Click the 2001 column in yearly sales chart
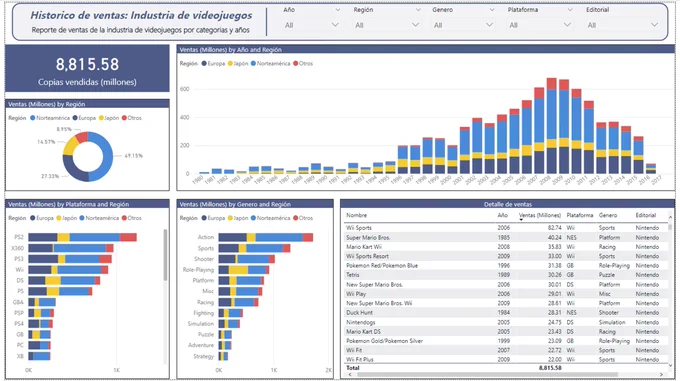This screenshot has width=680, height=381. [464, 150]
